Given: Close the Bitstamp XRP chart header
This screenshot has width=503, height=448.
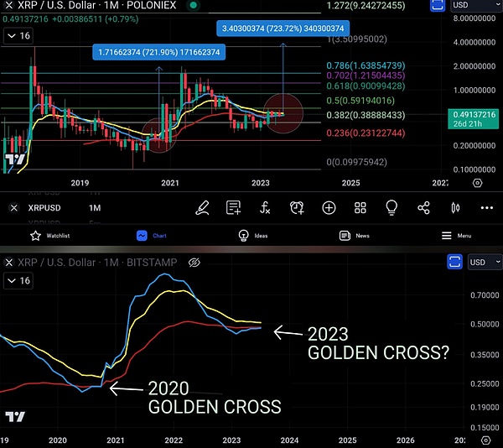Looking at the screenshot, I should (9, 263).
